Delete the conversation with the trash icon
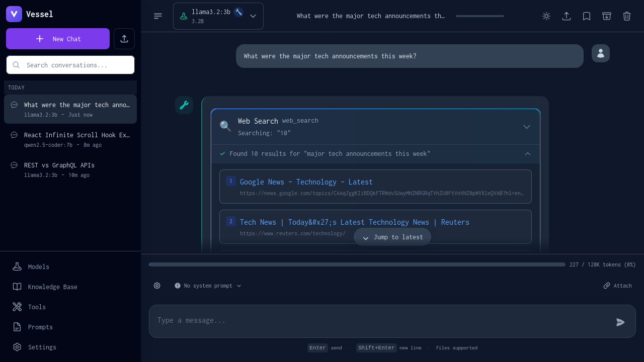Image resolution: width=644 pixels, height=362 pixels. click(x=627, y=16)
